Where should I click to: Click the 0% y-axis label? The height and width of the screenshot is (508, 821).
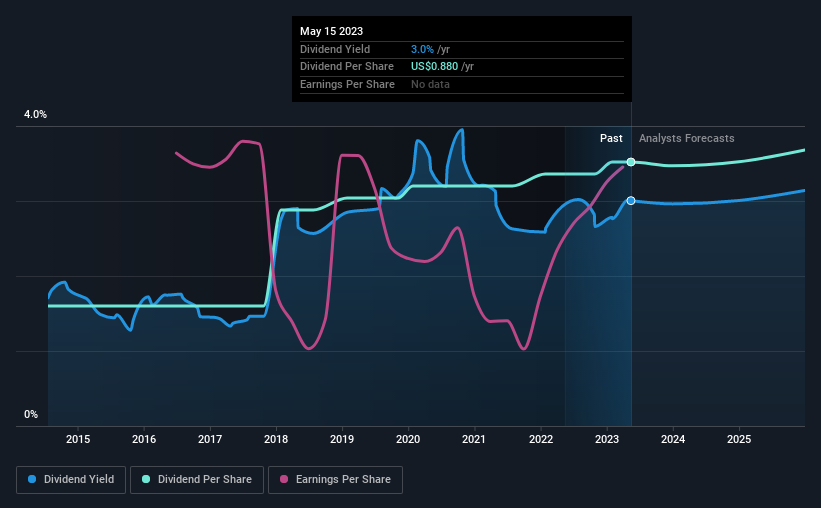31,415
